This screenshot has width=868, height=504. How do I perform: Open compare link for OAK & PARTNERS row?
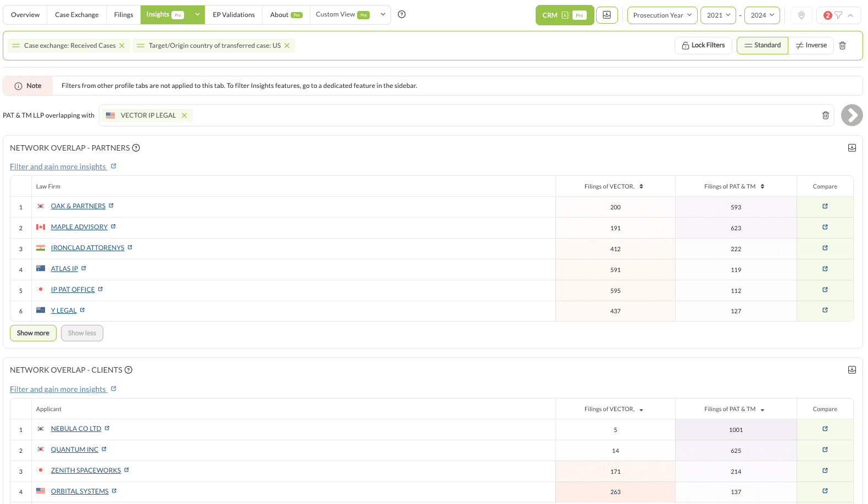pyautogui.click(x=825, y=206)
